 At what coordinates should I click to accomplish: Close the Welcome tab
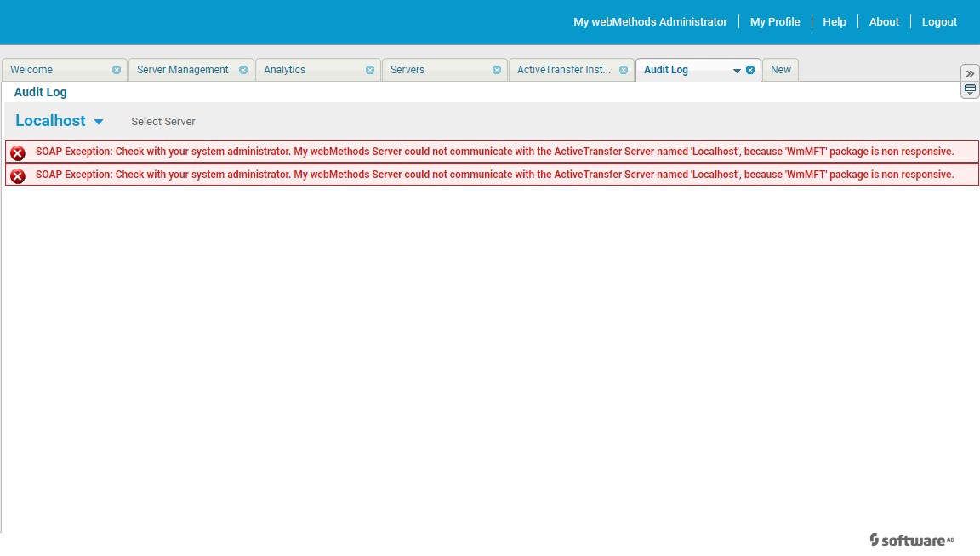[117, 70]
